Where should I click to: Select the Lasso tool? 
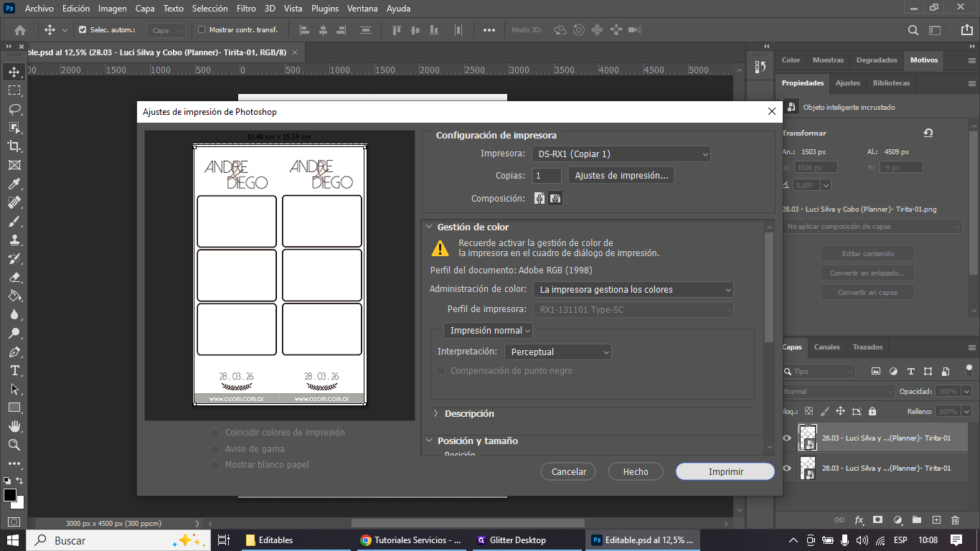click(14, 109)
